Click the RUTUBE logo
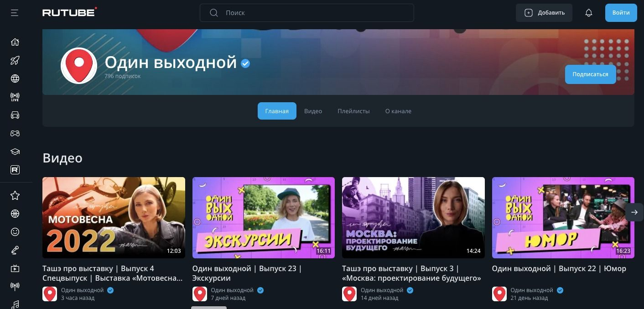 (x=69, y=12)
